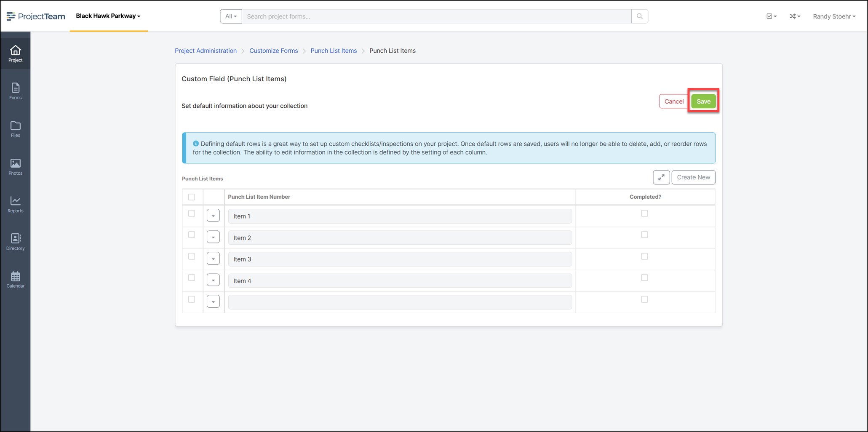868x432 pixels.
Task: Check Completed for Item 1
Action: tap(644, 213)
